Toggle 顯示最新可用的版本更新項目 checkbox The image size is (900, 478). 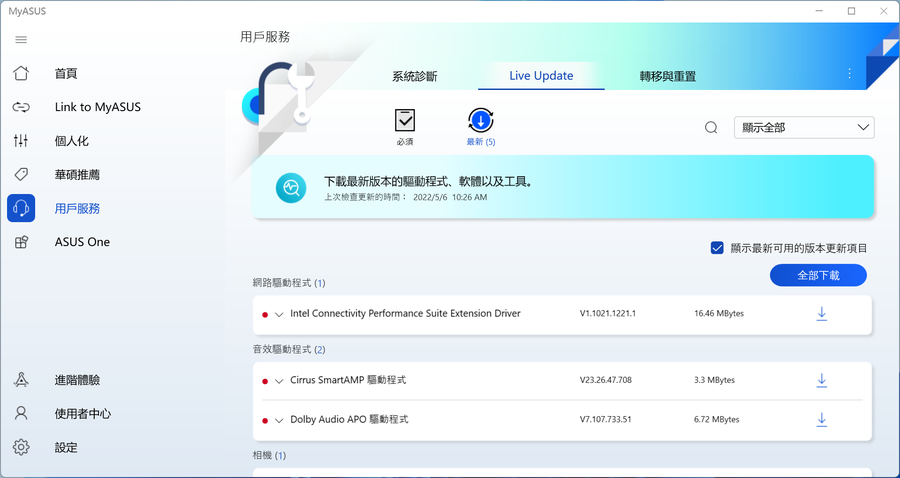point(717,248)
